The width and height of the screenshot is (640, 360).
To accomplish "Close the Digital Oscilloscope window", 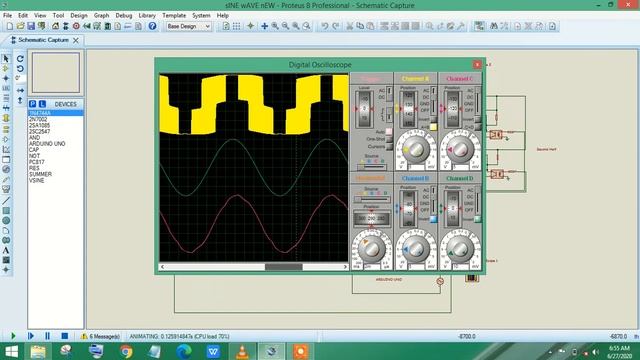I will [477, 64].
